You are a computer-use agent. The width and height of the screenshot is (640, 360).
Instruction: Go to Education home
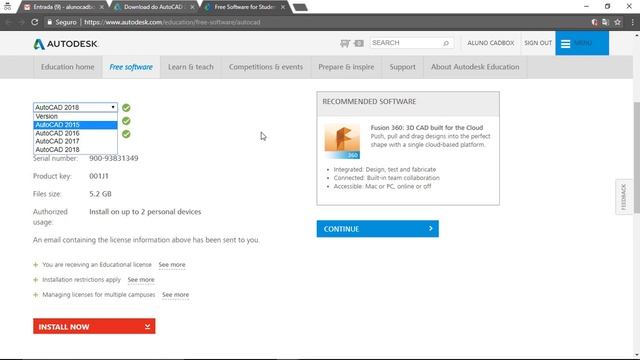(67, 67)
